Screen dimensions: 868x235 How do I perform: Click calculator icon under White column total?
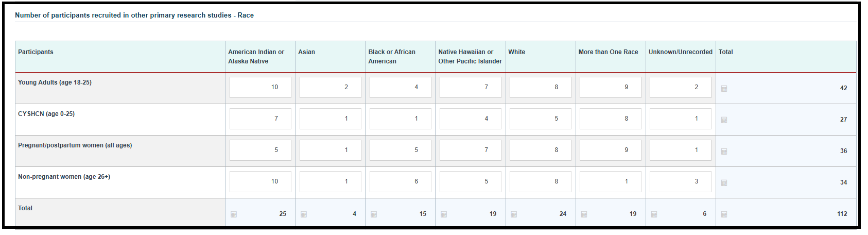point(514,214)
